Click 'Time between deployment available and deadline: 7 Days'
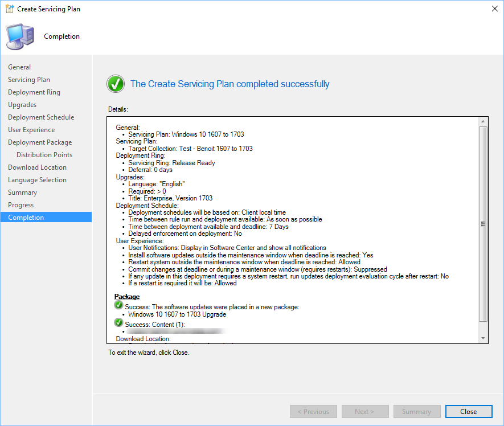This screenshot has height=426, width=504. [x=208, y=227]
